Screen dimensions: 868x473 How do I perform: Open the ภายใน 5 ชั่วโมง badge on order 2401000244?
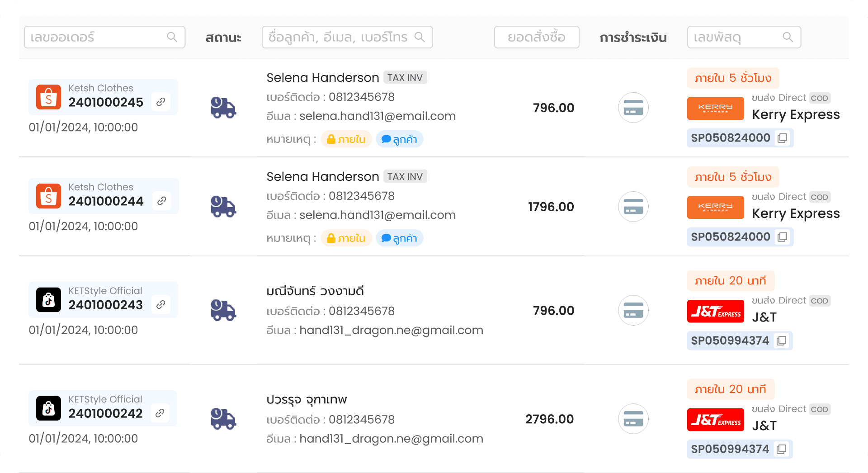point(732,177)
